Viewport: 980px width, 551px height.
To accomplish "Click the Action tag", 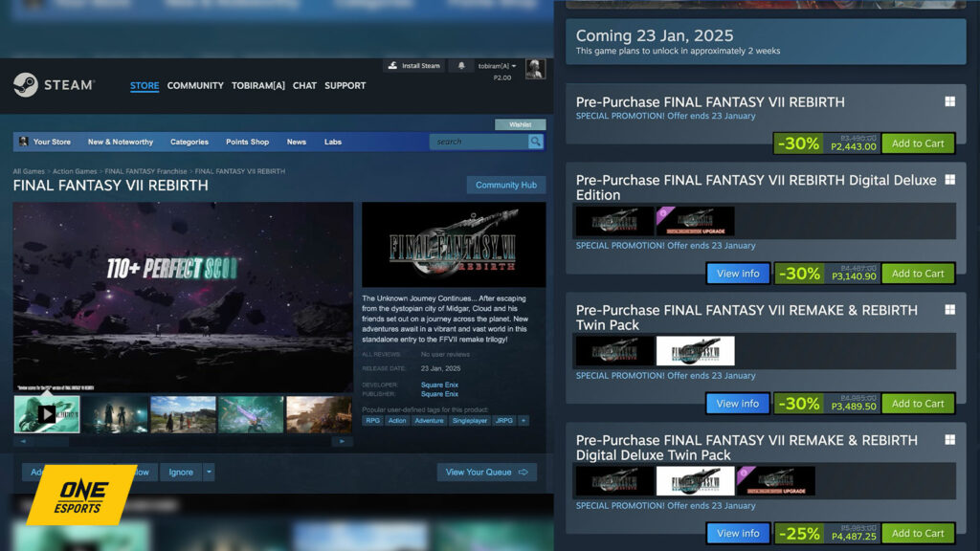I will pyautogui.click(x=397, y=421).
